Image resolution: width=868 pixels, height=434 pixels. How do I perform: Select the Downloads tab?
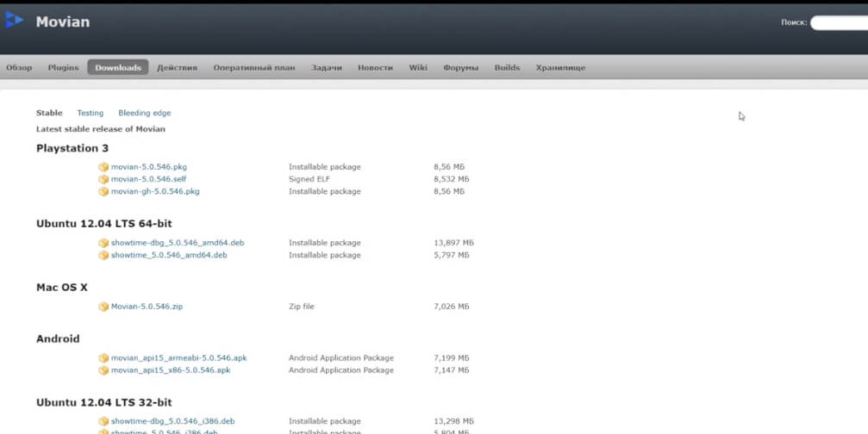(118, 67)
